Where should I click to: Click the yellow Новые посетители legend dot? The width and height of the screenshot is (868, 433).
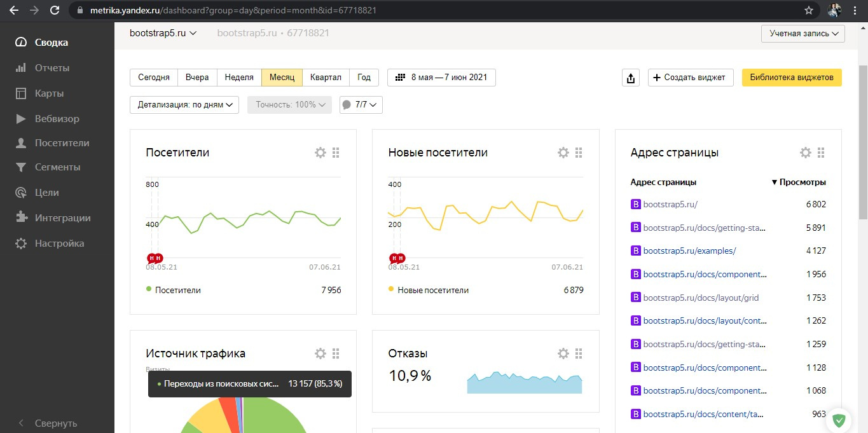pos(391,289)
